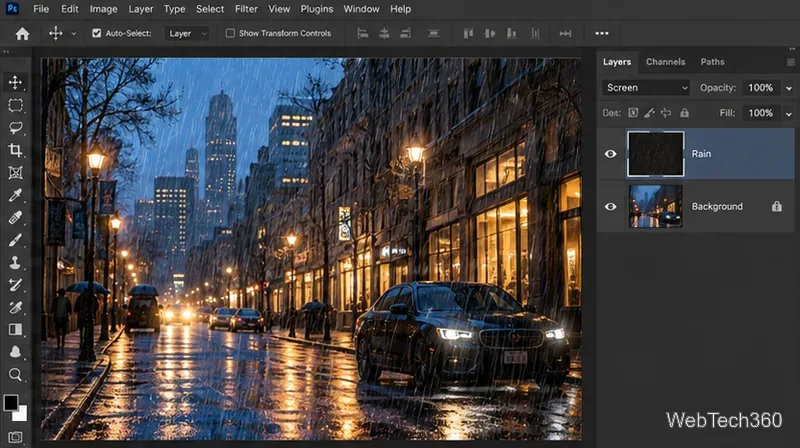The height and width of the screenshot is (448, 800).
Task: Select the Spot Healing Brush tool
Action: 15,217
